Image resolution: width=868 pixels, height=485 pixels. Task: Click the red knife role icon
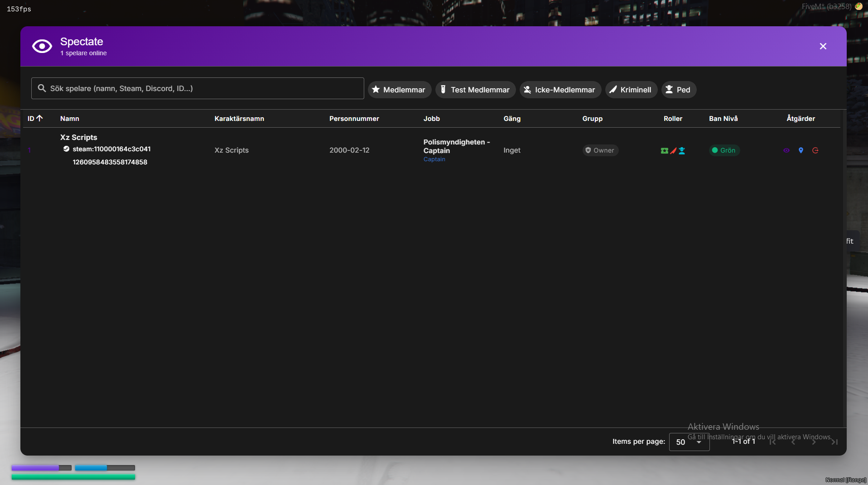(673, 151)
